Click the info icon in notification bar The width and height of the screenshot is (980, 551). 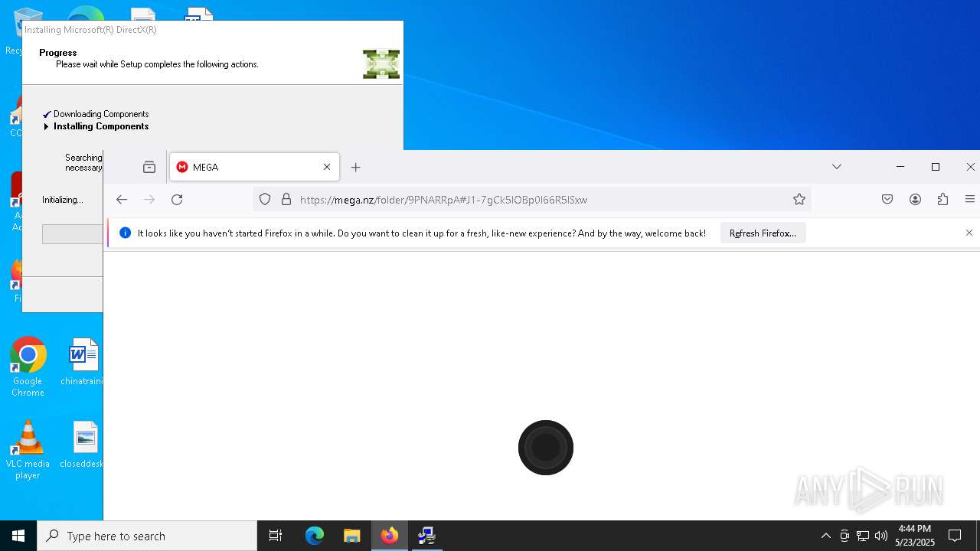click(126, 233)
